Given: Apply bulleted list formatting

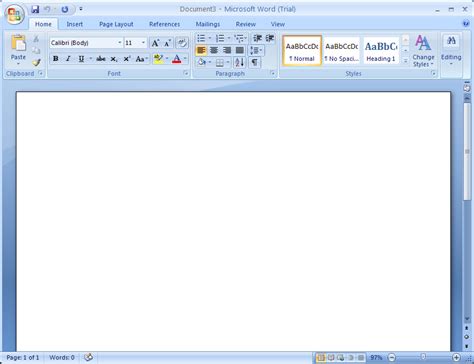Looking at the screenshot, I should [201, 38].
